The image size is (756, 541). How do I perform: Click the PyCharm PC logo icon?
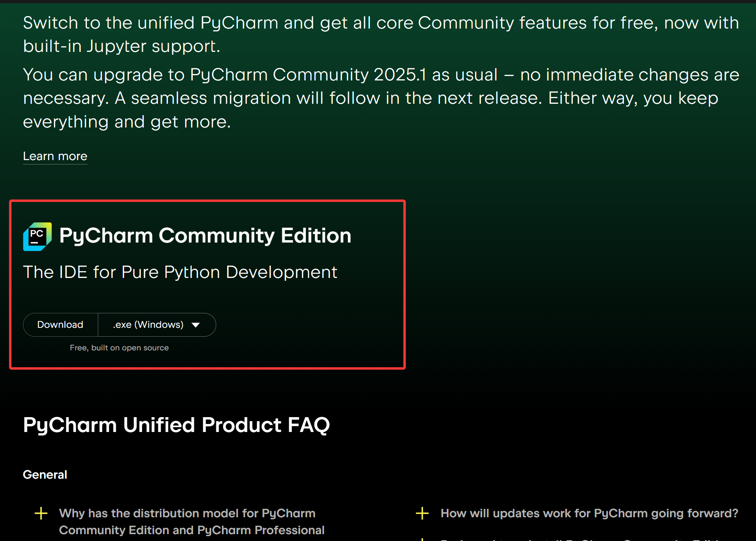(37, 237)
